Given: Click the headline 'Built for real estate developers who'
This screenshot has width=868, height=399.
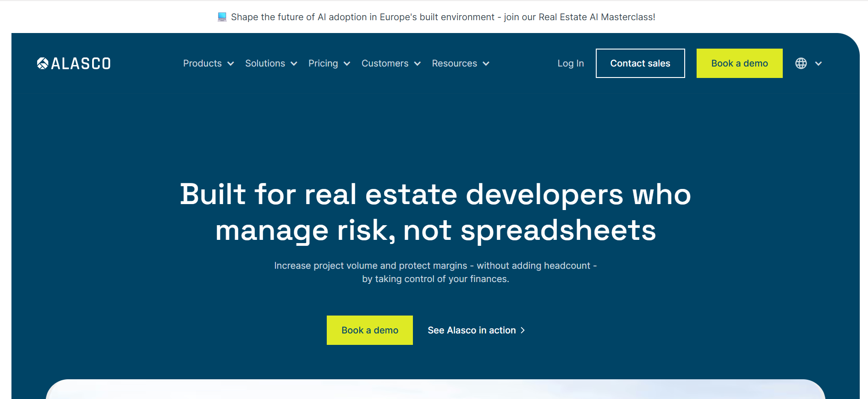Looking at the screenshot, I should 435,194.
